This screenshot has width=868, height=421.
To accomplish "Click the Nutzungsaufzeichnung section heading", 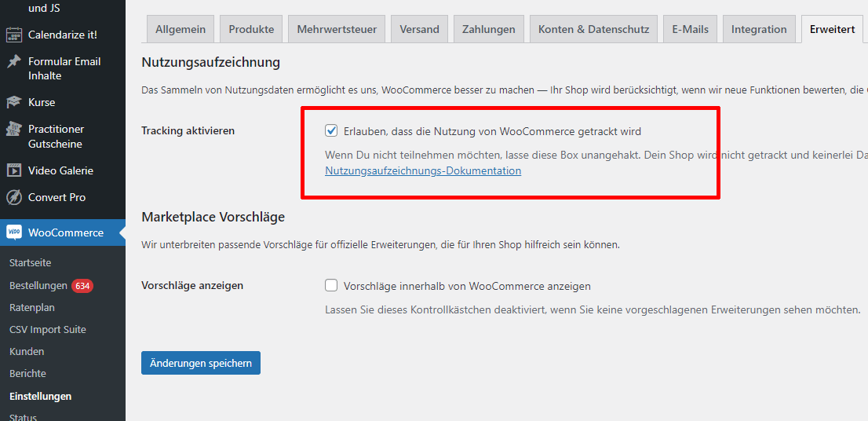I will (211, 63).
